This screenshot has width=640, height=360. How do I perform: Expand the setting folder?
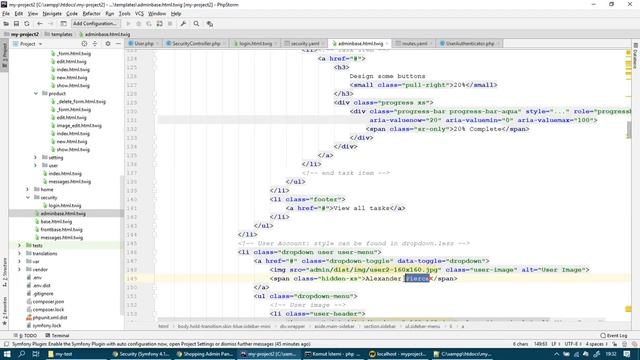click(x=36, y=158)
